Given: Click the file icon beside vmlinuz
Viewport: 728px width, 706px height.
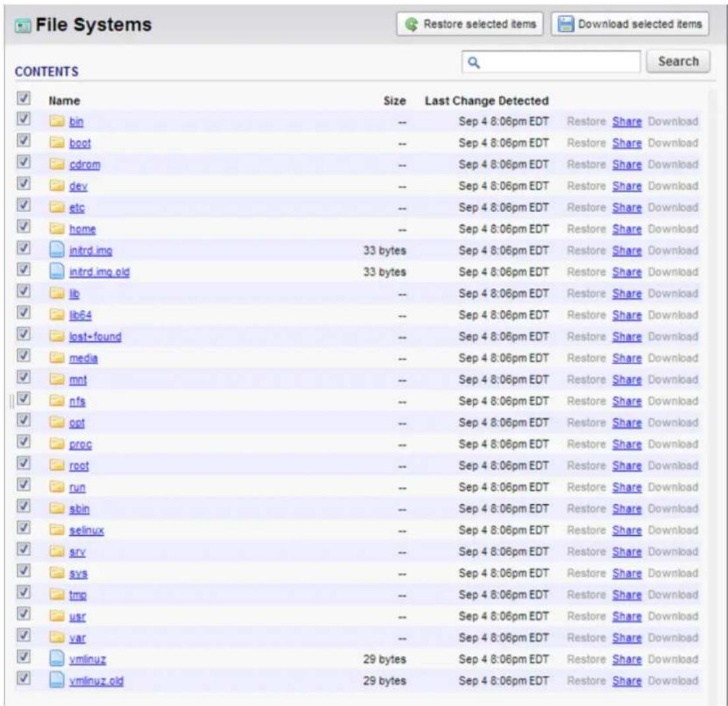Looking at the screenshot, I should click(57, 658).
